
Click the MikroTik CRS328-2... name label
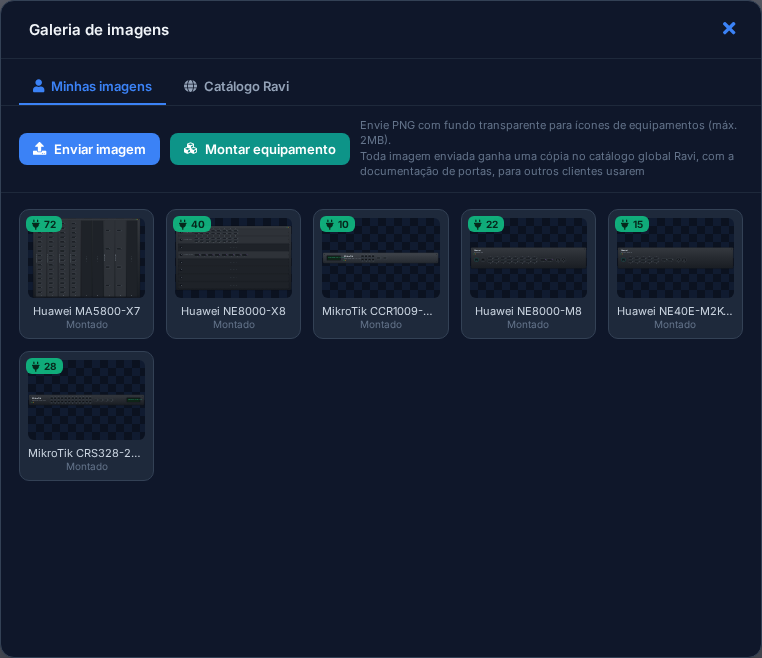click(84, 453)
